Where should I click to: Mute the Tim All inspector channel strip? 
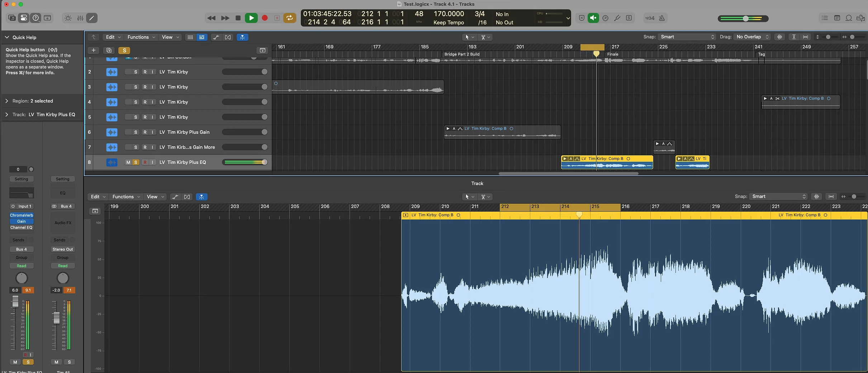56,362
